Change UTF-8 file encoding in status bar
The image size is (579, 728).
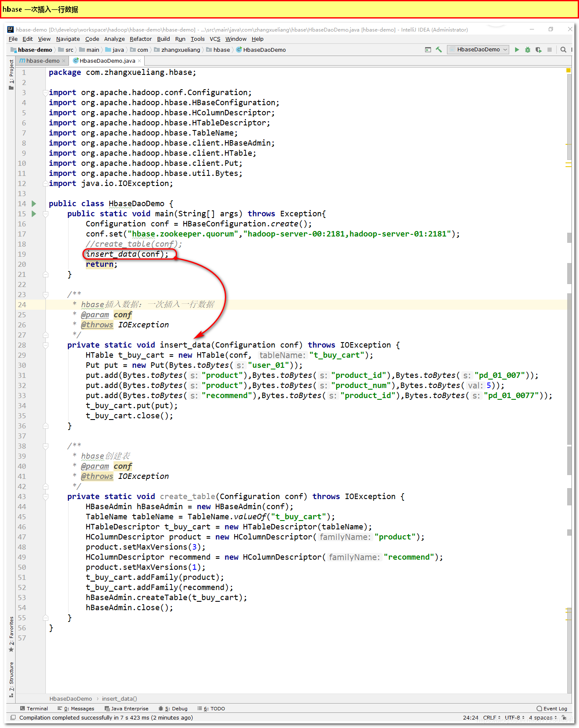click(x=515, y=717)
